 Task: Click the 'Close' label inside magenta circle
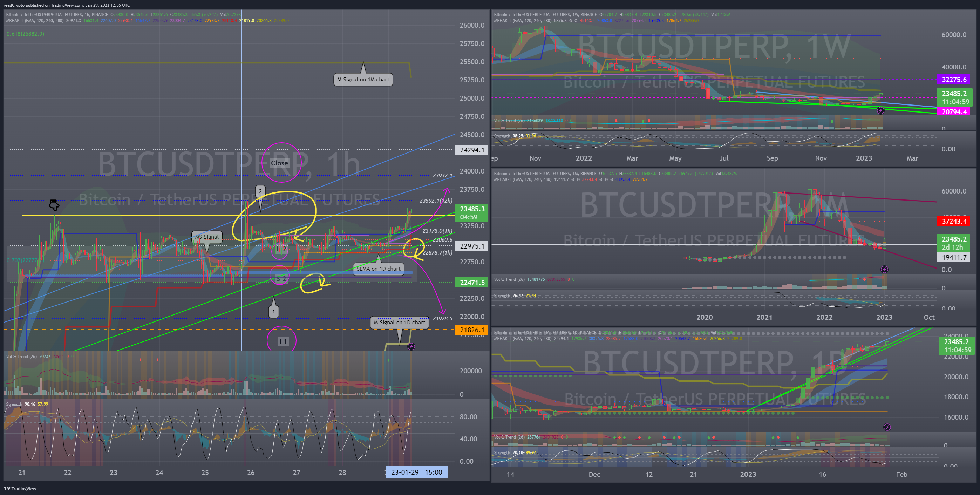point(279,163)
